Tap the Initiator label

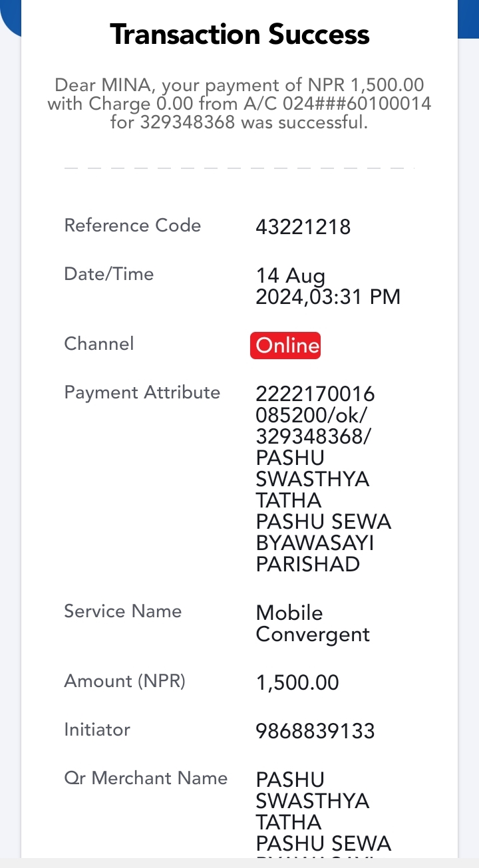tap(97, 730)
